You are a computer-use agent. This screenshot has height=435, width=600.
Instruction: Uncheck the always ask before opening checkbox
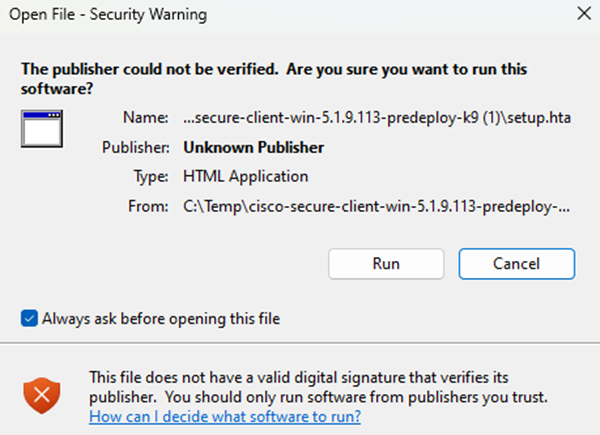click(x=29, y=319)
